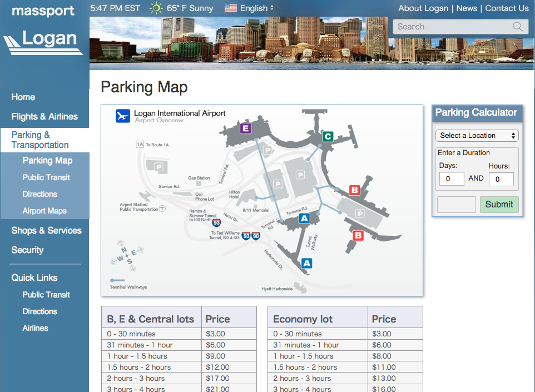The image size is (535, 392).
Task: Click the purple Terminal E marker
Action: click(245, 128)
